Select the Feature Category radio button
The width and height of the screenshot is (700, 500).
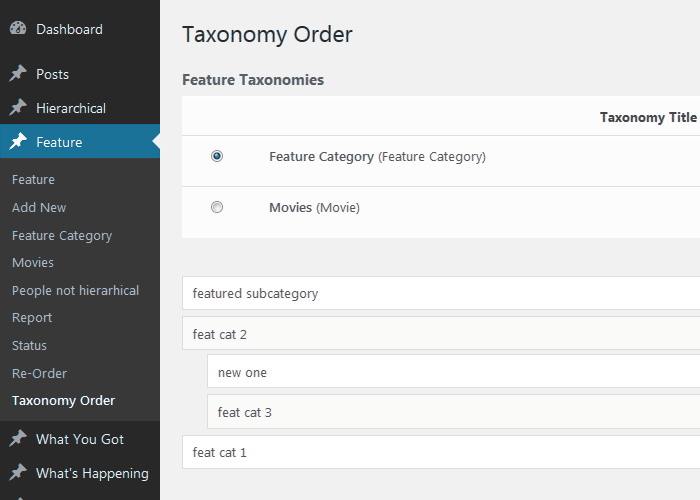217,156
